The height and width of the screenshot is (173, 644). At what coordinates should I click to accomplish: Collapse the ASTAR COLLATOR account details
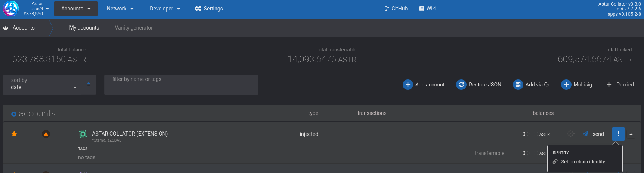631,134
